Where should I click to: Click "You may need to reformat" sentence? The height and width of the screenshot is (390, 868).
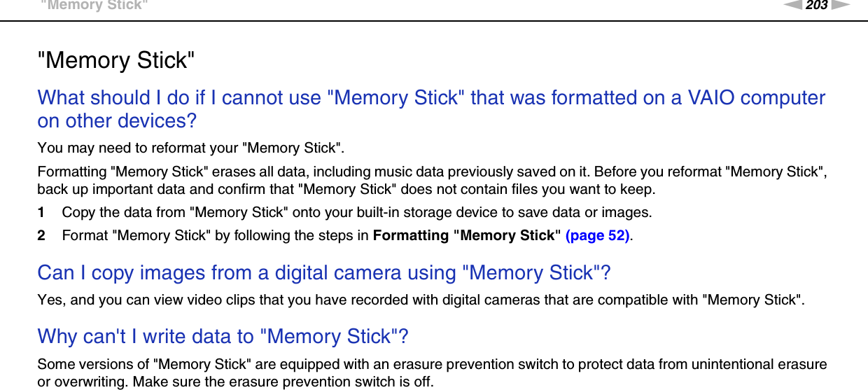pos(190,148)
